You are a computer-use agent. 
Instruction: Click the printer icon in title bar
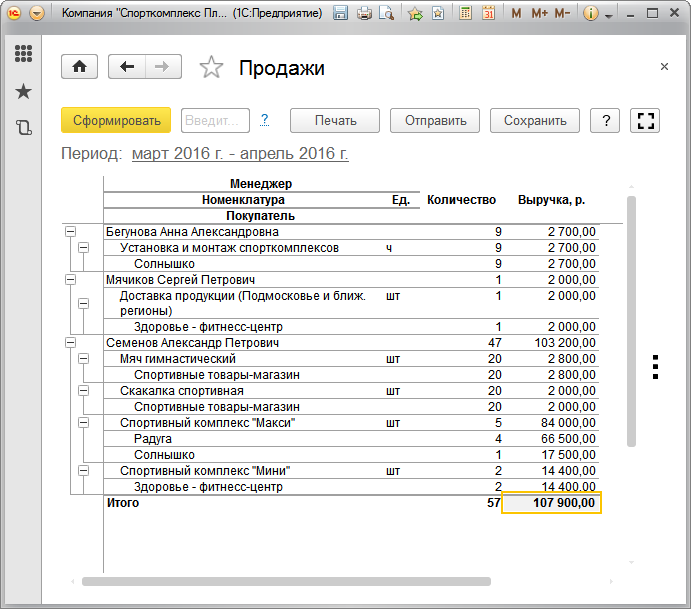[365, 14]
